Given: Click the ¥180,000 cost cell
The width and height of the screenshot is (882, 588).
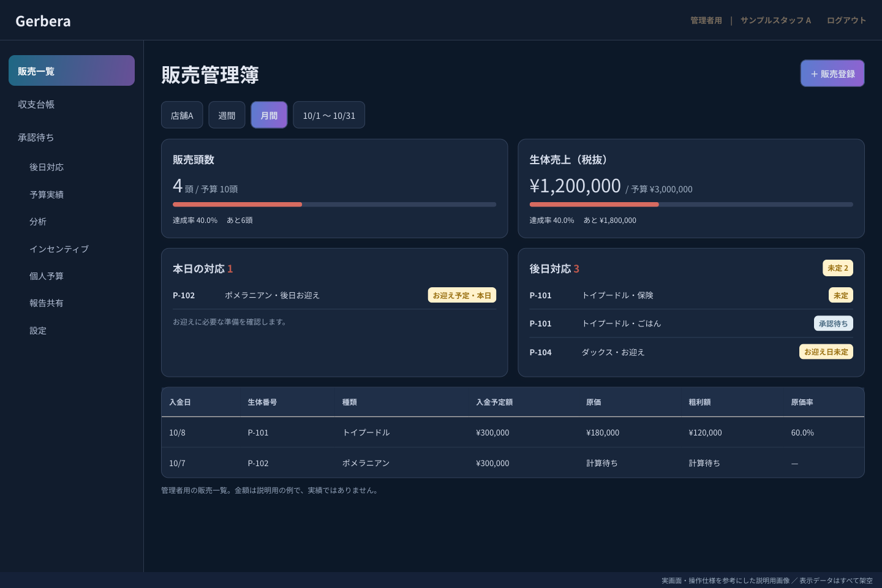Looking at the screenshot, I should 603,432.
